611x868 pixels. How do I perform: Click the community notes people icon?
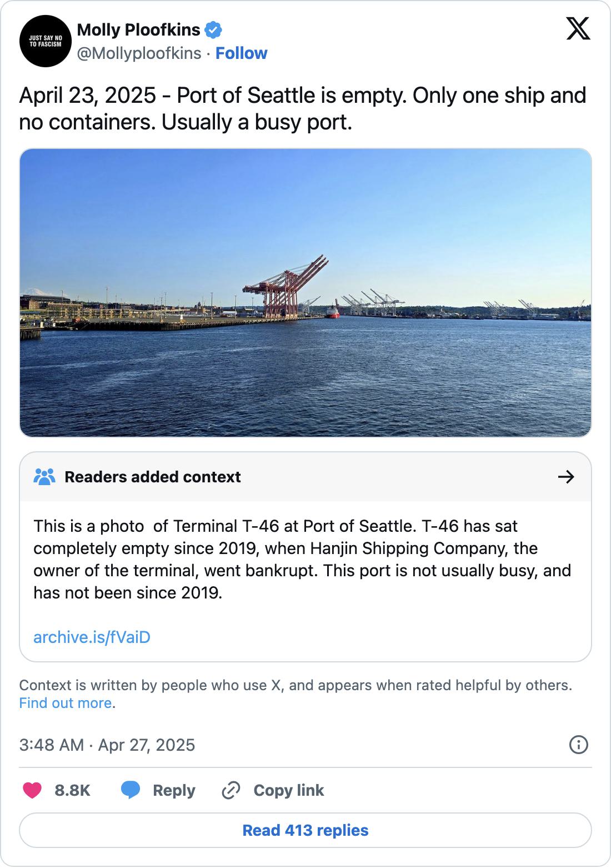pos(44,477)
